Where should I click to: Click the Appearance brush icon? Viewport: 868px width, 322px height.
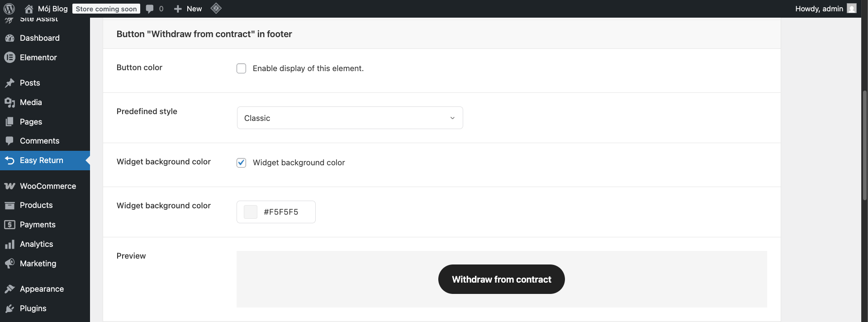click(x=9, y=289)
